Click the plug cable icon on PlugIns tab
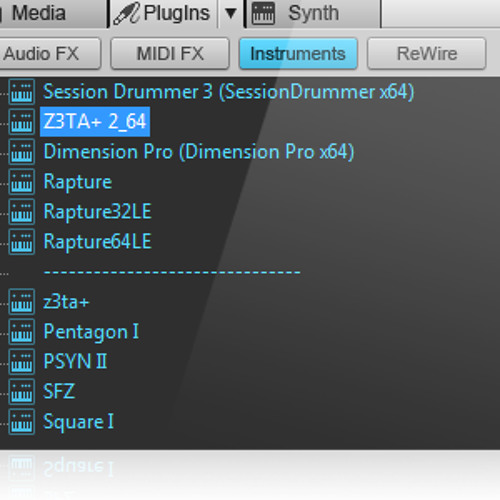This screenshot has height=500, width=500. (126, 13)
